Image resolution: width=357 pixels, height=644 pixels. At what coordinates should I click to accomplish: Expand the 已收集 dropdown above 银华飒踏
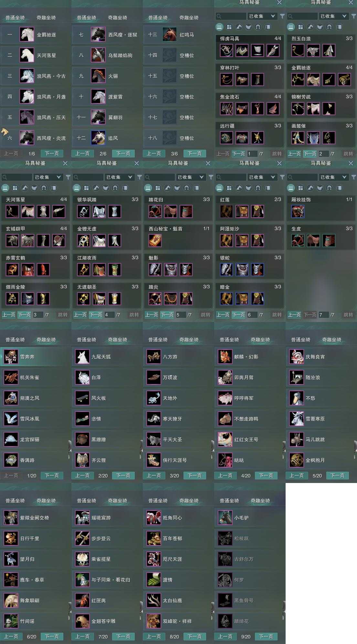[119, 177]
